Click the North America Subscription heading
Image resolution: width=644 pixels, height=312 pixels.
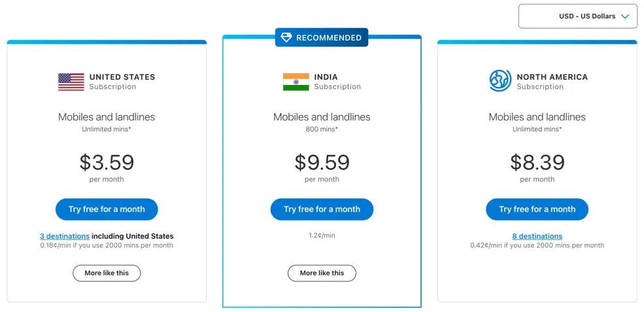(552, 81)
